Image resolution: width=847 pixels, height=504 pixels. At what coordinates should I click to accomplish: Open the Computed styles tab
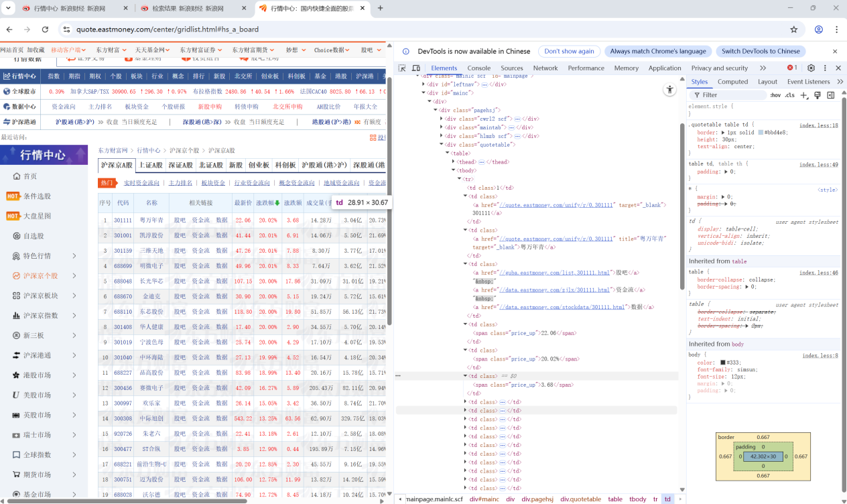pos(732,82)
